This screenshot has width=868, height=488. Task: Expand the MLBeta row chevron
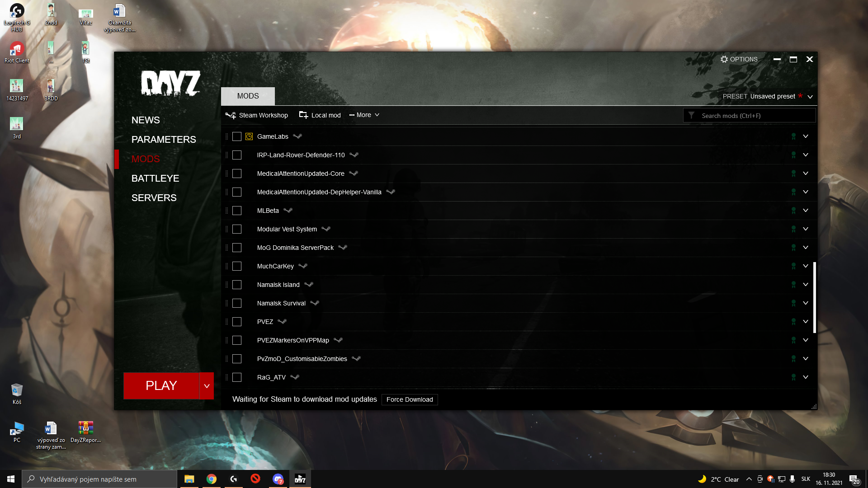806,210
